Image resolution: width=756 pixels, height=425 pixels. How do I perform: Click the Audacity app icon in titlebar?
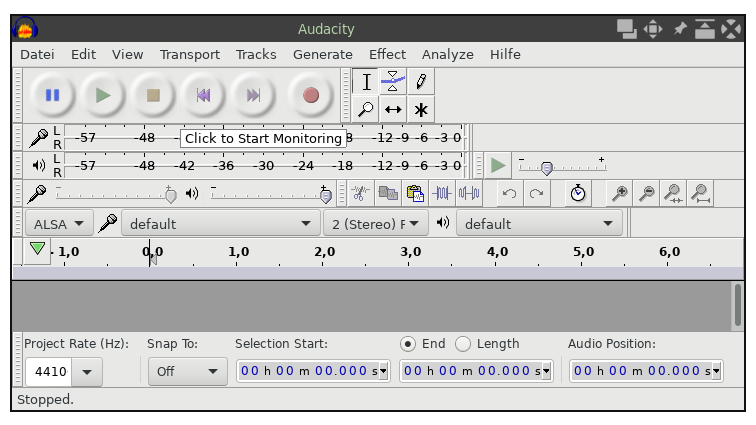pyautogui.click(x=25, y=29)
